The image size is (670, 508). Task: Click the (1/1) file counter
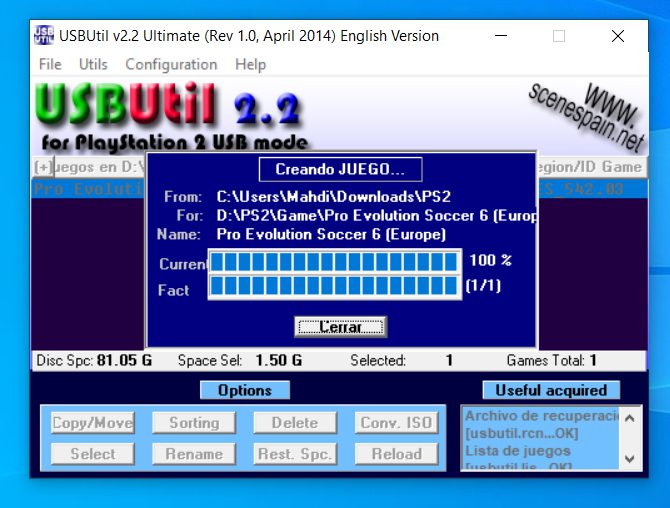click(x=483, y=285)
